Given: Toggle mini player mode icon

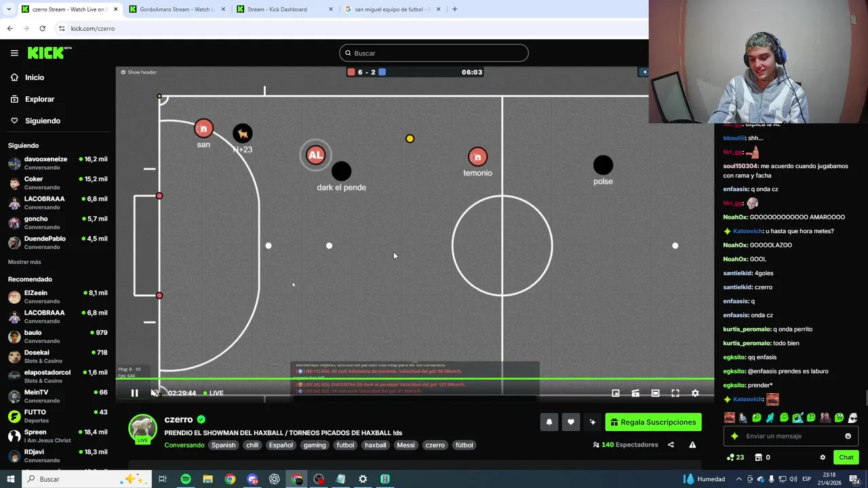Looking at the screenshot, I should [616, 393].
